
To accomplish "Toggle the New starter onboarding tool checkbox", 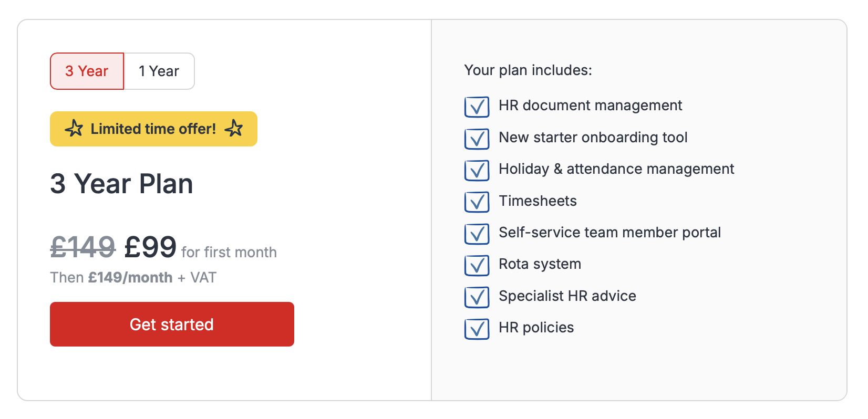I will tap(477, 139).
